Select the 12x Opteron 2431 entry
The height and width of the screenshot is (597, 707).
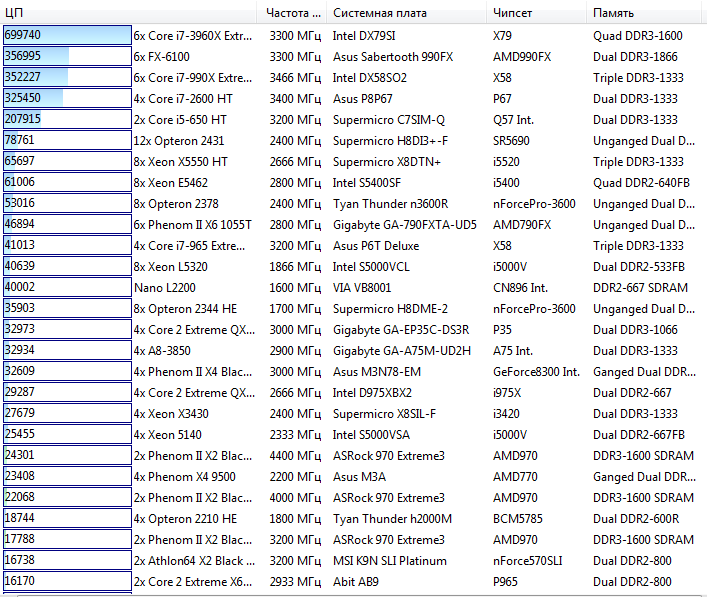(179, 141)
